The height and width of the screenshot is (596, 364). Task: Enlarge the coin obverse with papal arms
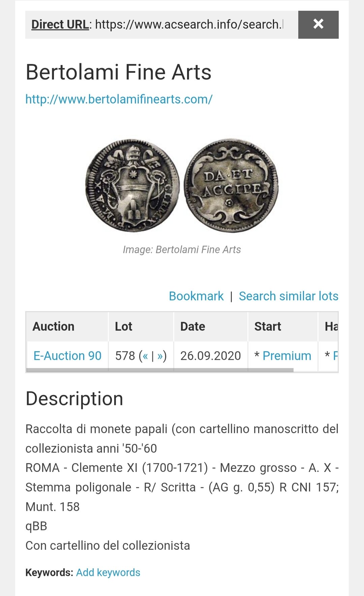[x=132, y=186]
